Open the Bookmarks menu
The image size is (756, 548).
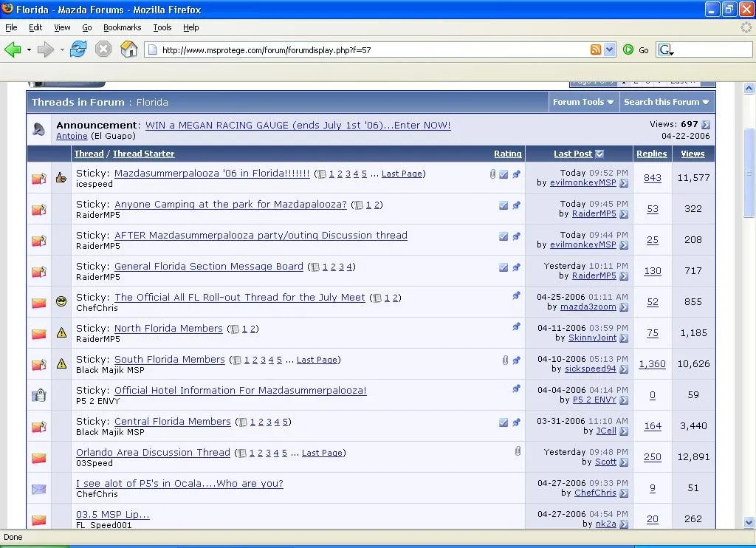coord(122,27)
